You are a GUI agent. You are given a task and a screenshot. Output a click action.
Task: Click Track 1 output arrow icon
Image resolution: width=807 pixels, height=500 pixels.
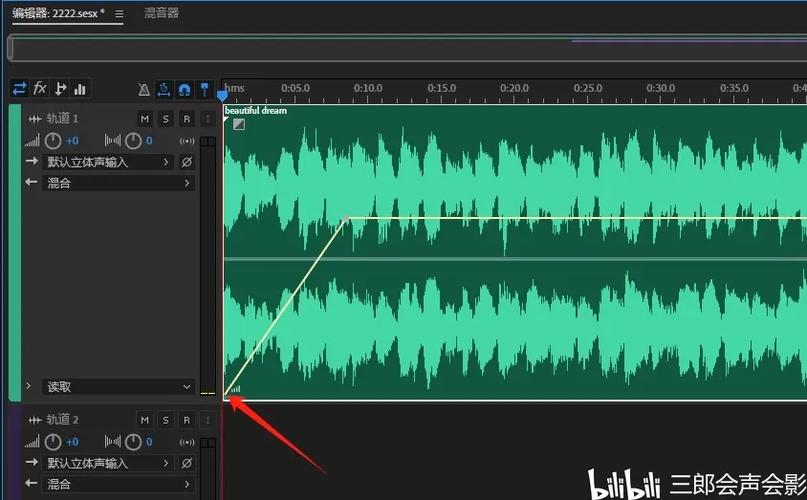(31, 182)
